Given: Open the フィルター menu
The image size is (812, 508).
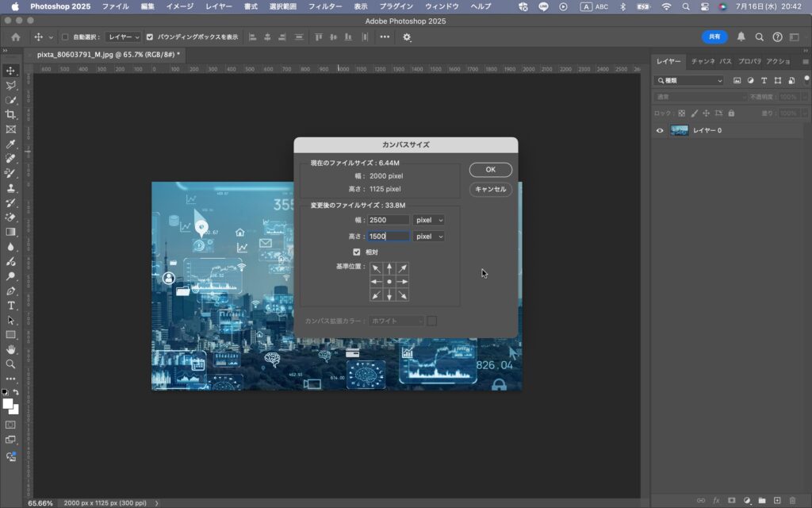Looking at the screenshot, I should (325, 6).
